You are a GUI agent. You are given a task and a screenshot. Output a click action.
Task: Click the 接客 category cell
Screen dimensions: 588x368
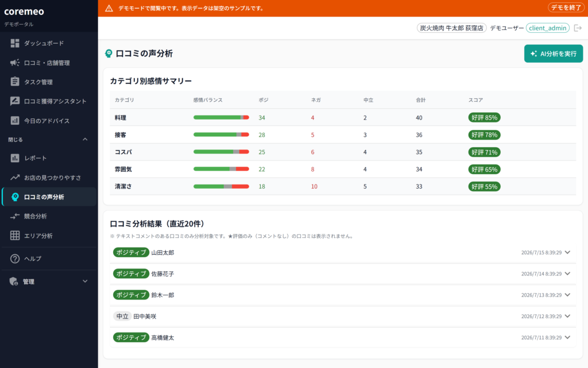(x=121, y=135)
